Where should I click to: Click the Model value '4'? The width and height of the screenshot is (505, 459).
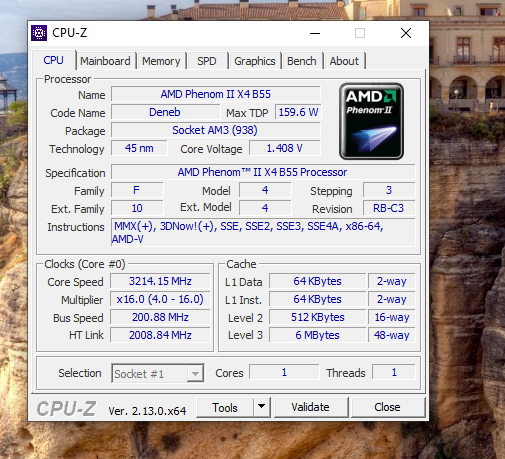pos(265,190)
